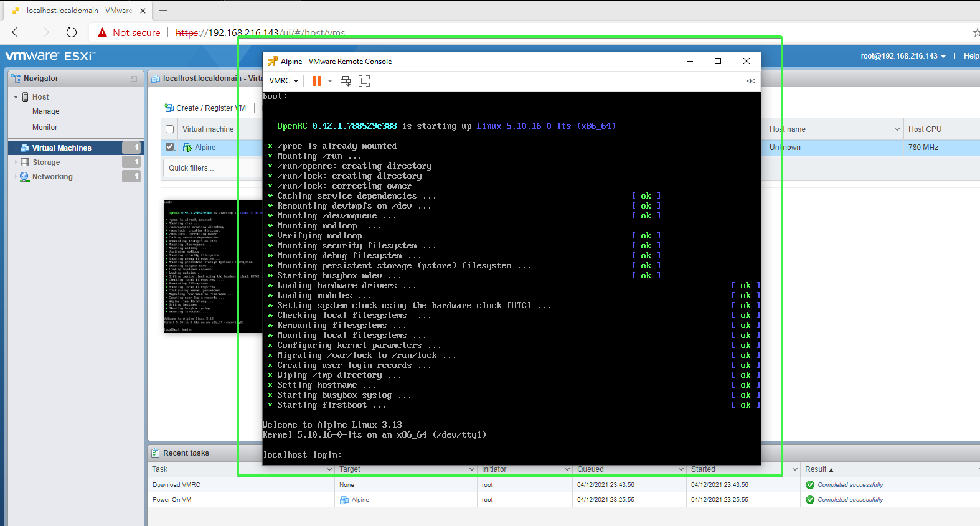Uncheck the Alpine VM row checkbox
980x526 pixels.
coord(170,147)
